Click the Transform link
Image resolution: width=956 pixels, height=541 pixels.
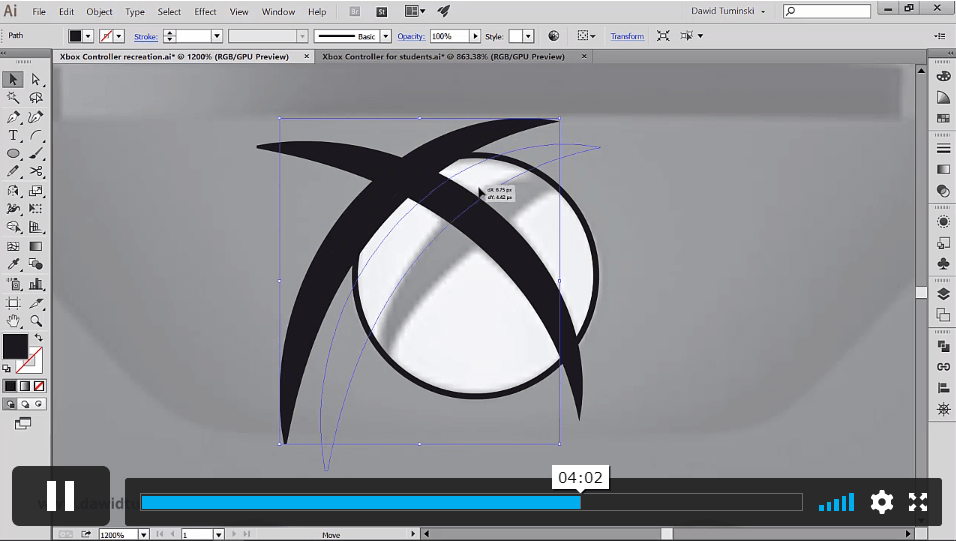point(627,37)
